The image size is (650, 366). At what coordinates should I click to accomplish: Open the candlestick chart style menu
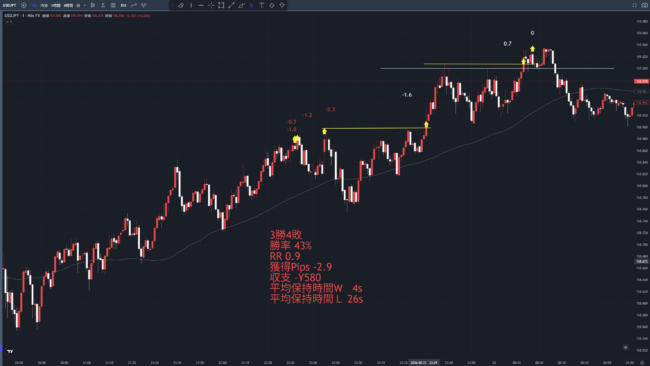92,5
